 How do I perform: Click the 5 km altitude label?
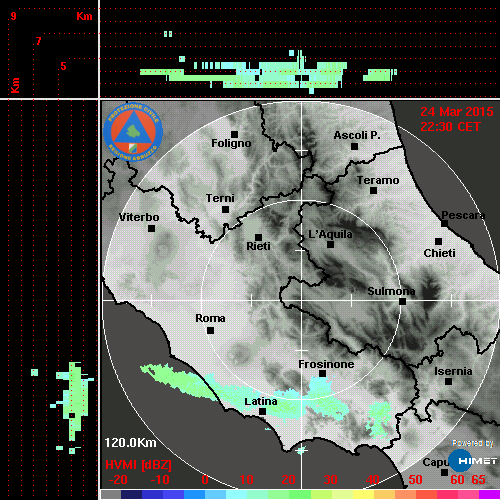point(63,66)
